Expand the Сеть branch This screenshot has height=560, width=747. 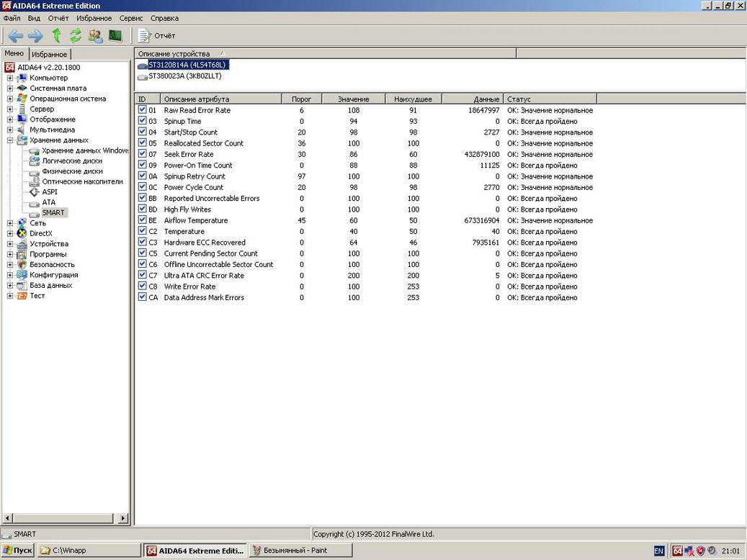(9, 223)
